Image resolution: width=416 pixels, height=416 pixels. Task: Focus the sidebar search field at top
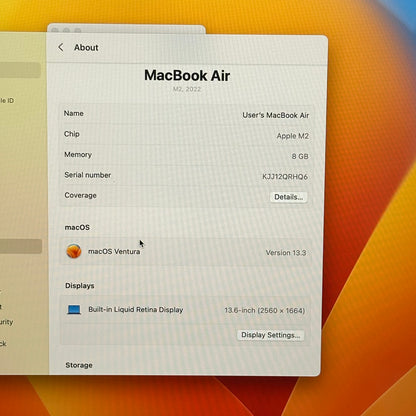point(20,70)
